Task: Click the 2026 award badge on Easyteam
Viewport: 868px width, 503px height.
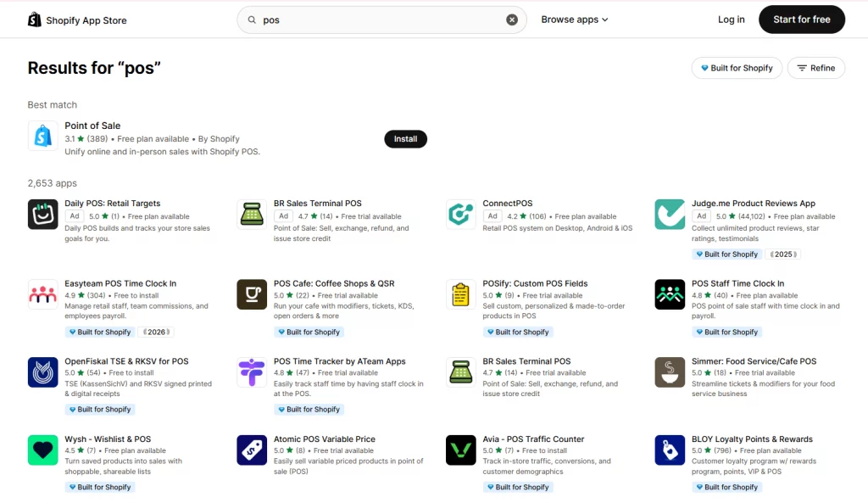Action: 157,332
